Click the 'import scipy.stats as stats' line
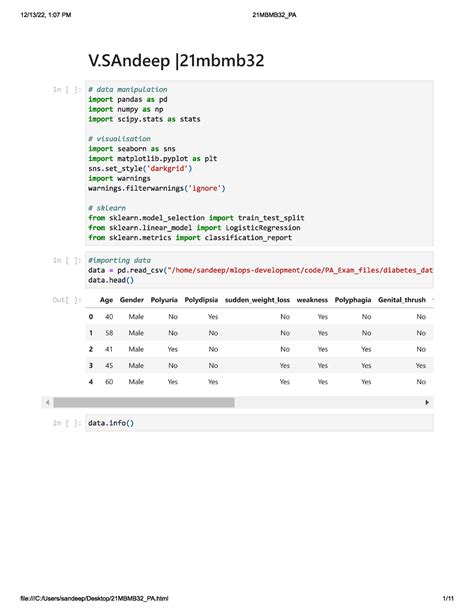The width and height of the screenshot is (474, 613). click(144, 119)
